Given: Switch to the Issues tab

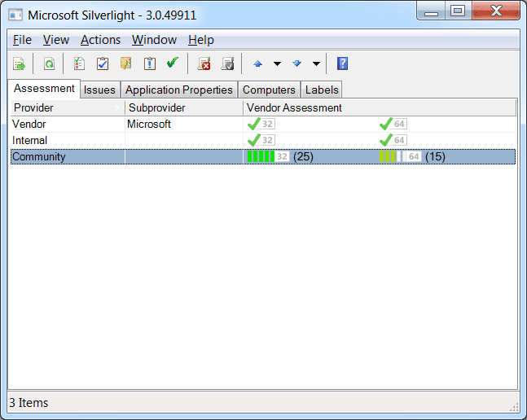Looking at the screenshot, I should point(99,90).
